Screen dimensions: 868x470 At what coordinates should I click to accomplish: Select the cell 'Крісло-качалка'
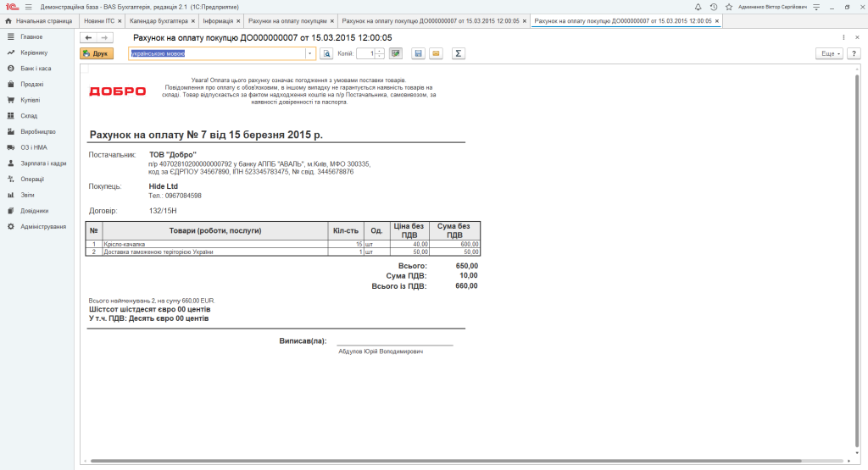click(x=215, y=244)
